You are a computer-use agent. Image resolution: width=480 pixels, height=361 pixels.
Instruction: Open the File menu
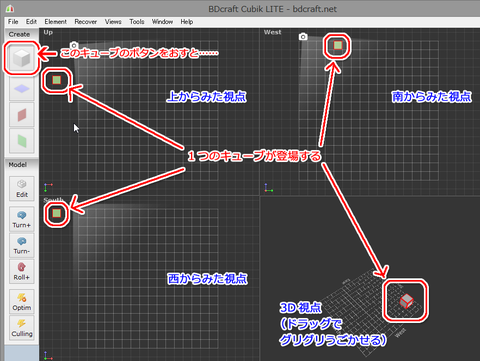pos(13,22)
